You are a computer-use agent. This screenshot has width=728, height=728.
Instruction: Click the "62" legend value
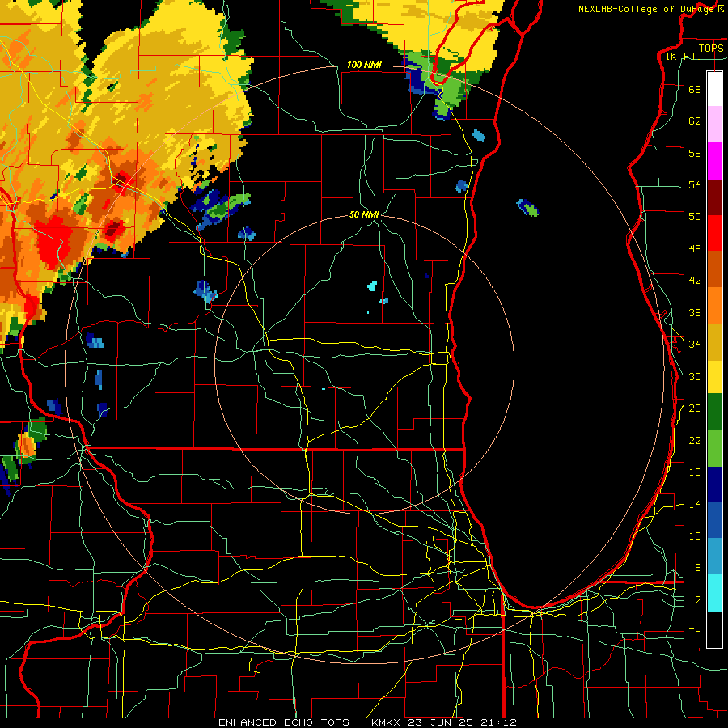tap(695, 121)
